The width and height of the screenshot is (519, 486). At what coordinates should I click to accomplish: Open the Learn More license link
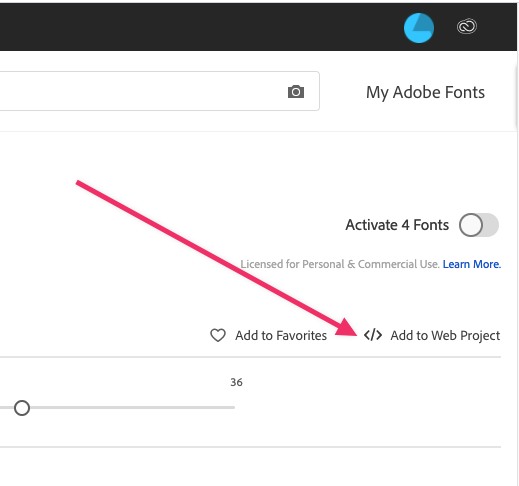pyautogui.click(x=472, y=264)
